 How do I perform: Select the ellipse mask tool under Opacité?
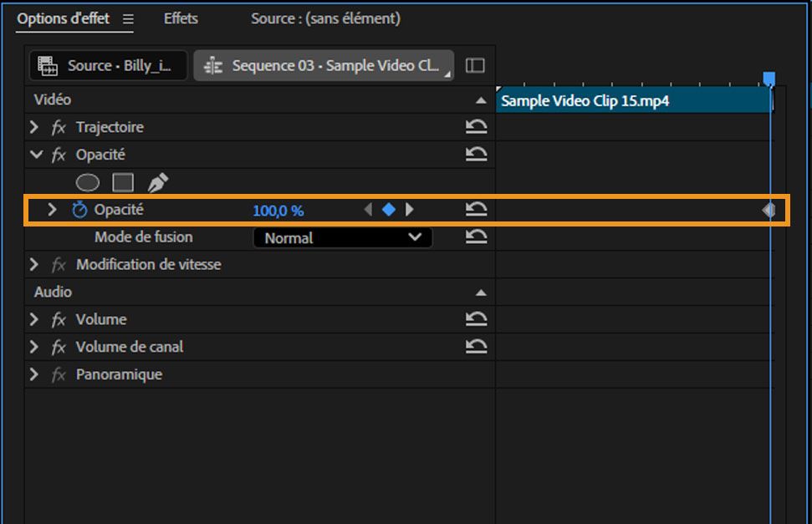tap(86, 181)
